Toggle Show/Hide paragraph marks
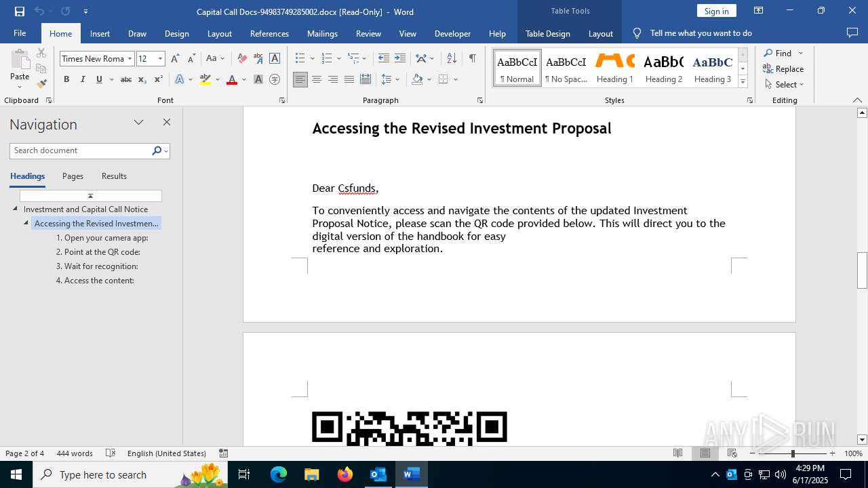The image size is (868, 488). [472, 58]
